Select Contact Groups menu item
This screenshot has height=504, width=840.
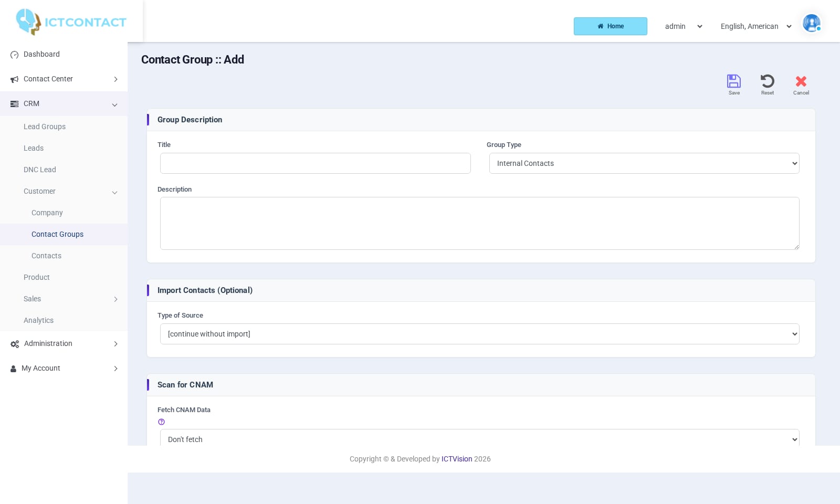(x=64, y=234)
